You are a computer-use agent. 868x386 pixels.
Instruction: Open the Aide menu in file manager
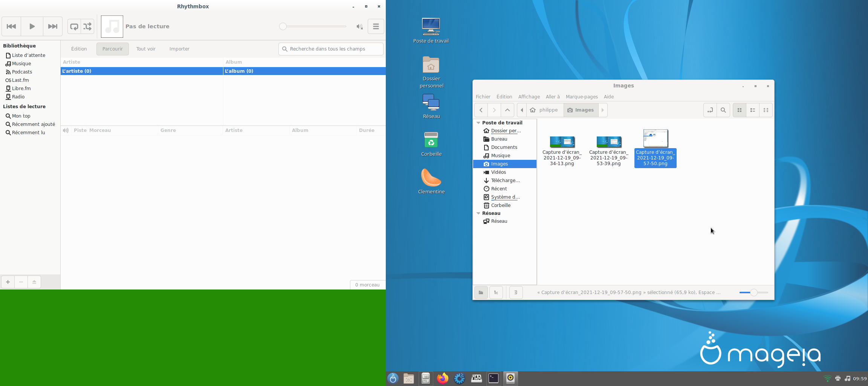[609, 97]
